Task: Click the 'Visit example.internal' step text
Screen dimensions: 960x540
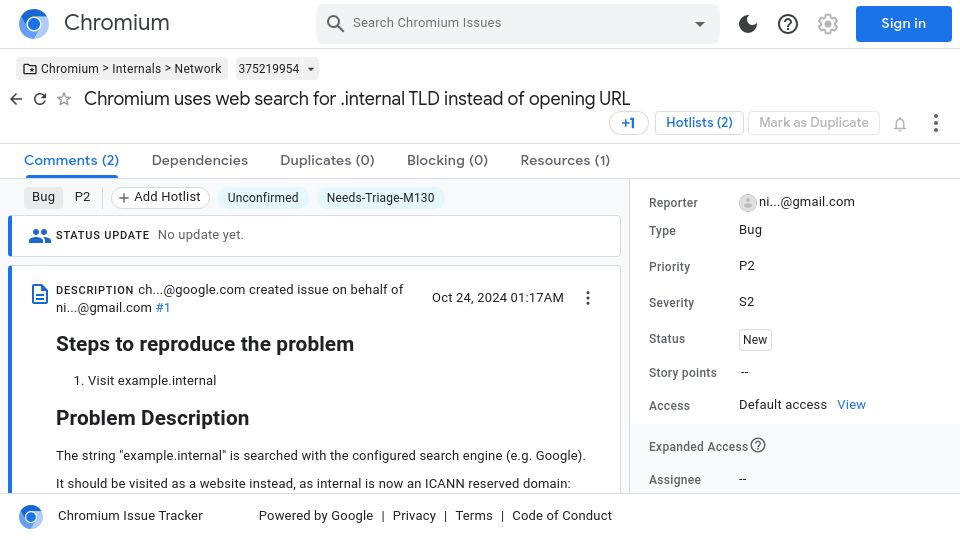Action: click(x=152, y=381)
